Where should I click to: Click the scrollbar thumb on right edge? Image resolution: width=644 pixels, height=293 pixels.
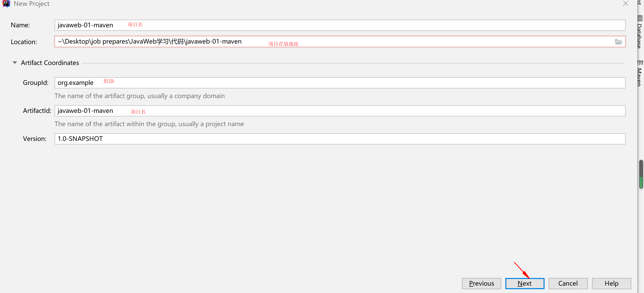click(x=641, y=174)
